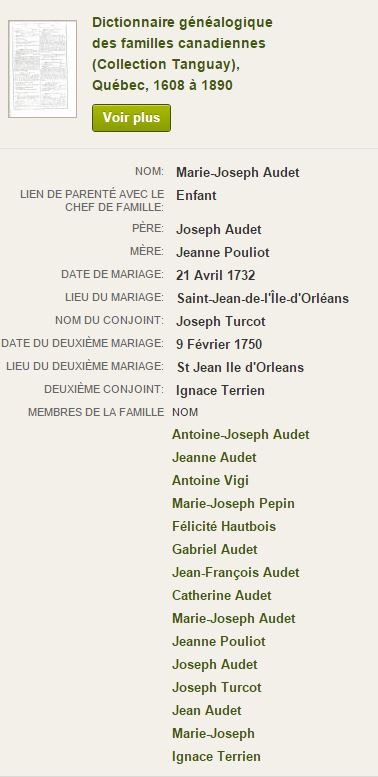Viewport: 378px width, 777px height.
Task: Click the Catherine Audet link
Action: click(221, 595)
